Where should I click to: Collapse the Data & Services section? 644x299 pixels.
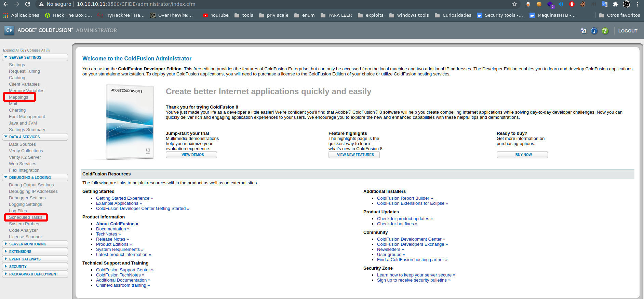click(35, 137)
